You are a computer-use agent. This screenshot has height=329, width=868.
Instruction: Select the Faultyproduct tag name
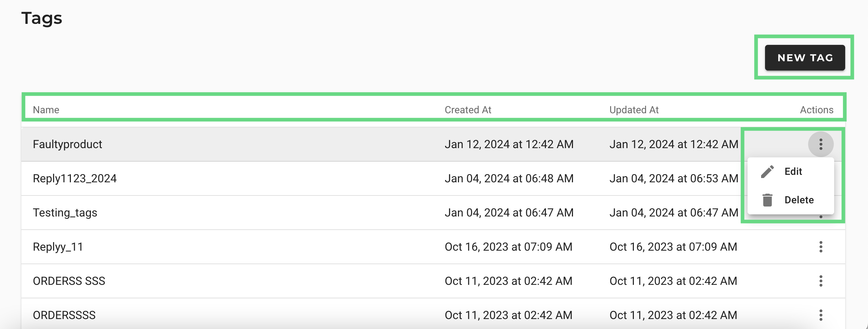pyautogui.click(x=67, y=144)
